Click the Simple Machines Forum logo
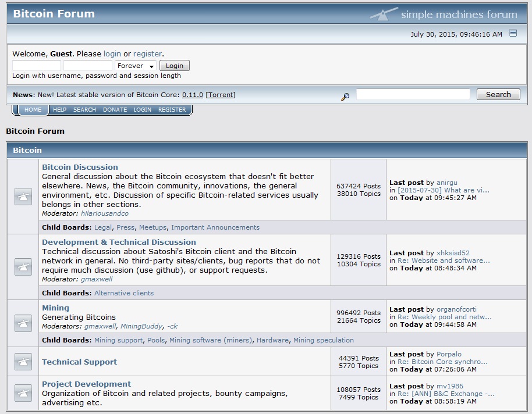Viewport: 532px width, 414px height. (444, 14)
